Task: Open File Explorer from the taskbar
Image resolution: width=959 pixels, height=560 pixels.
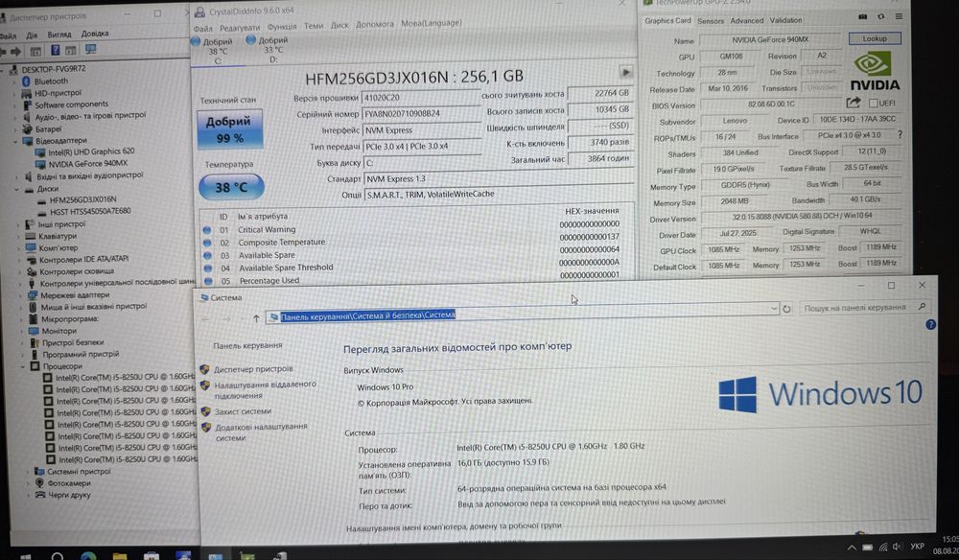Action: point(120,556)
